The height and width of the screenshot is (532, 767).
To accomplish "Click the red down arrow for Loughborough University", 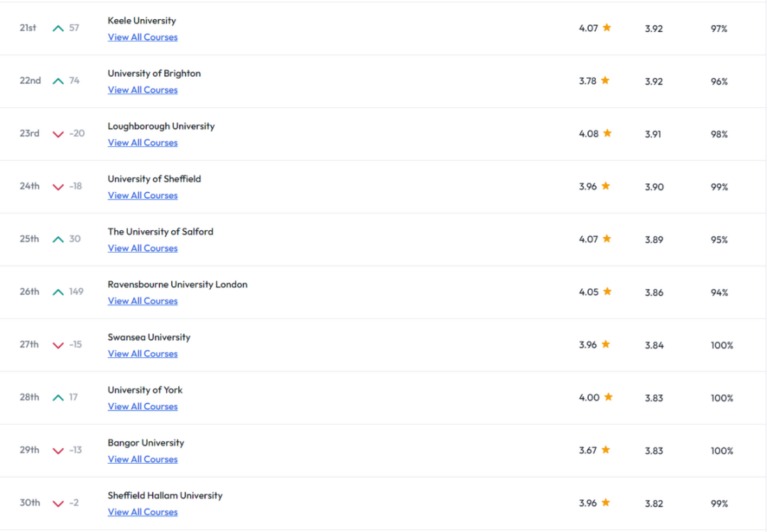I will (58, 134).
